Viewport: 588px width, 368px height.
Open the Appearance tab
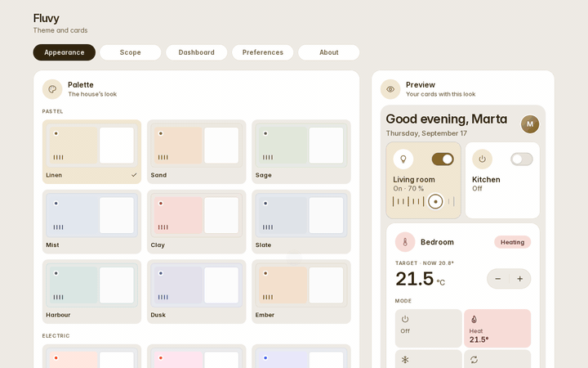(65, 52)
